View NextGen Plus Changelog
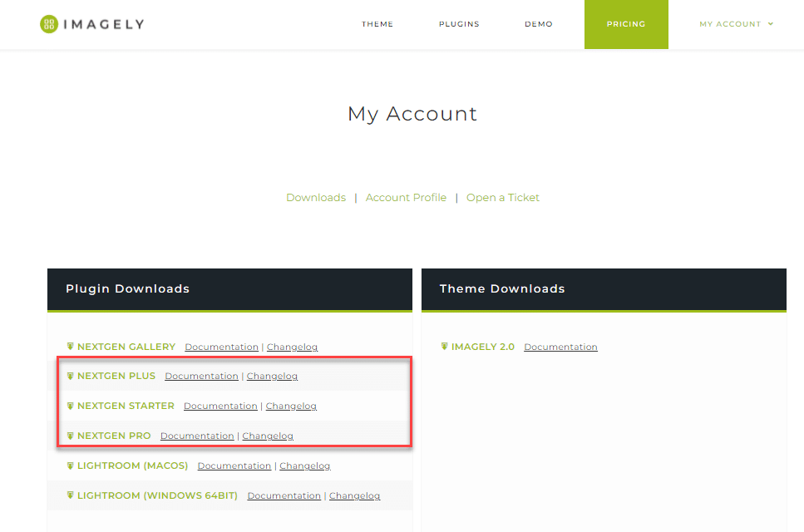Screen dimensions: 804x532 [x=272, y=377]
